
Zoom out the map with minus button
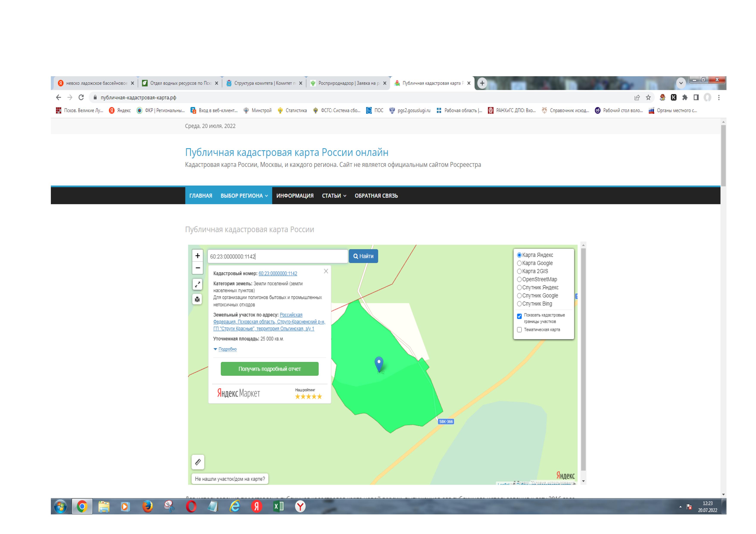[x=198, y=268]
